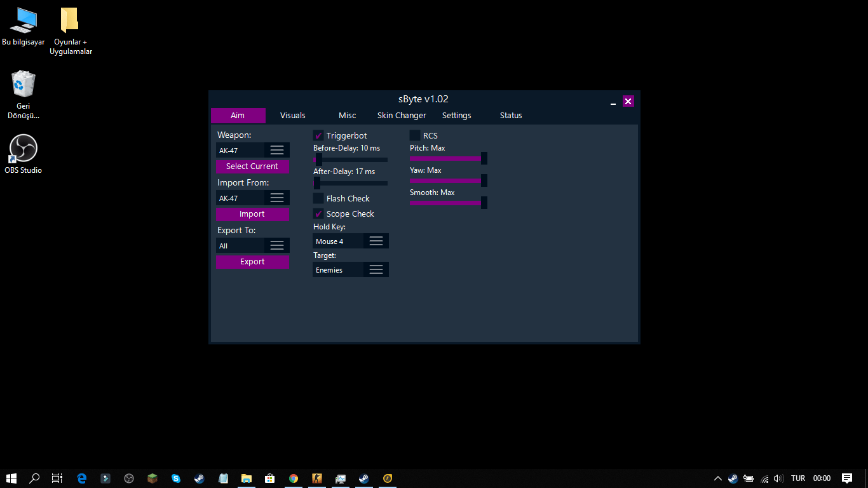This screenshot has width=868, height=488.
Task: Open the 00:00 taskbar clock
Action: tap(822, 478)
